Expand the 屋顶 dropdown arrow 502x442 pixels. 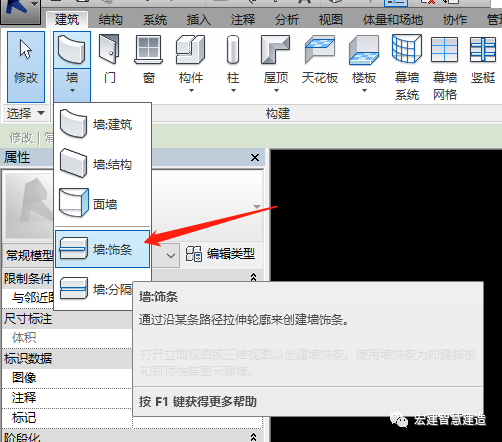point(276,91)
